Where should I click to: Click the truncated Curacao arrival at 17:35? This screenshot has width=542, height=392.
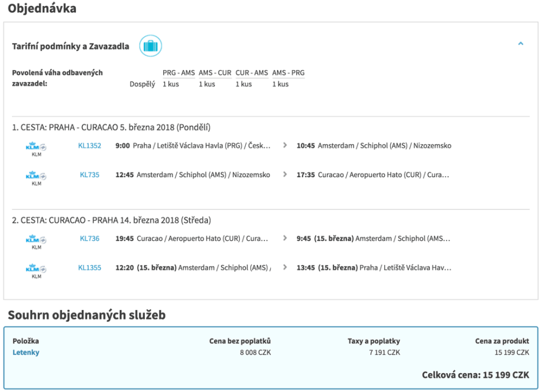pos(374,175)
